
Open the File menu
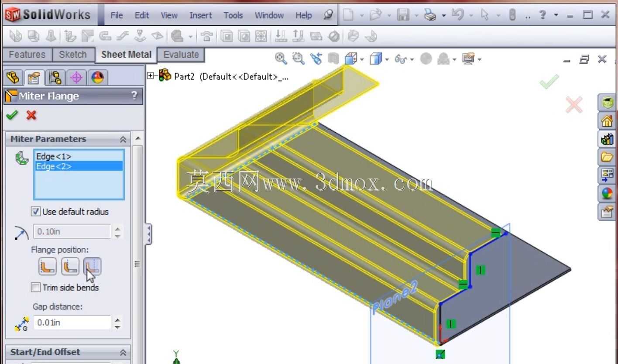coord(117,15)
